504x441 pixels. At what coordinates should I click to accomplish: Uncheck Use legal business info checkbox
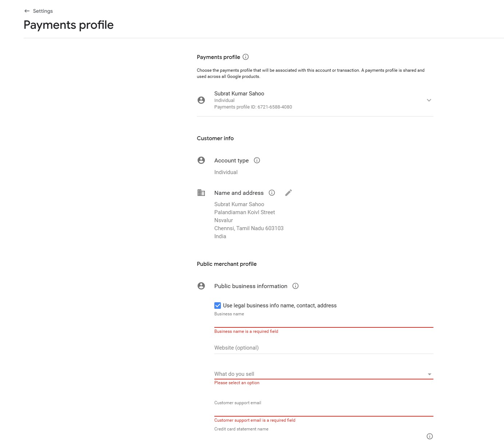(218, 306)
